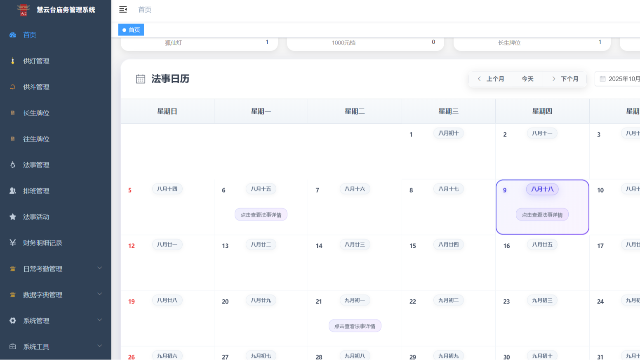640x360 pixels.
Task: Open 长生牌位 via its tablet icon
Action: click(x=13, y=113)
